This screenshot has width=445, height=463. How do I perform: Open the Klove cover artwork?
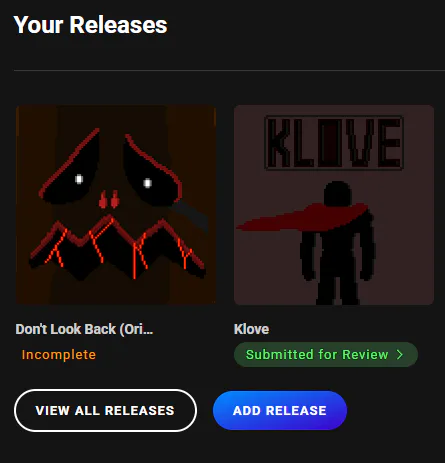coord(334,205)
